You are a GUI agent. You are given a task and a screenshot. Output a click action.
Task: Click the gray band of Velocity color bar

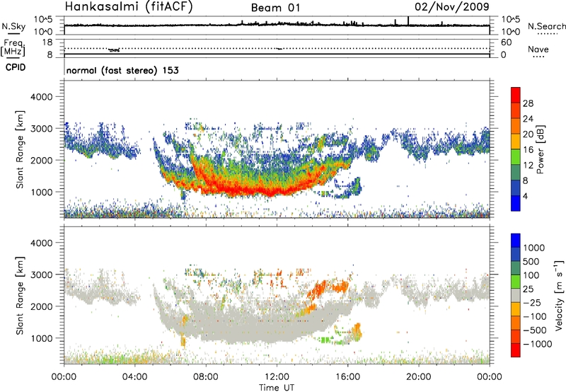[x=516, y=296]
